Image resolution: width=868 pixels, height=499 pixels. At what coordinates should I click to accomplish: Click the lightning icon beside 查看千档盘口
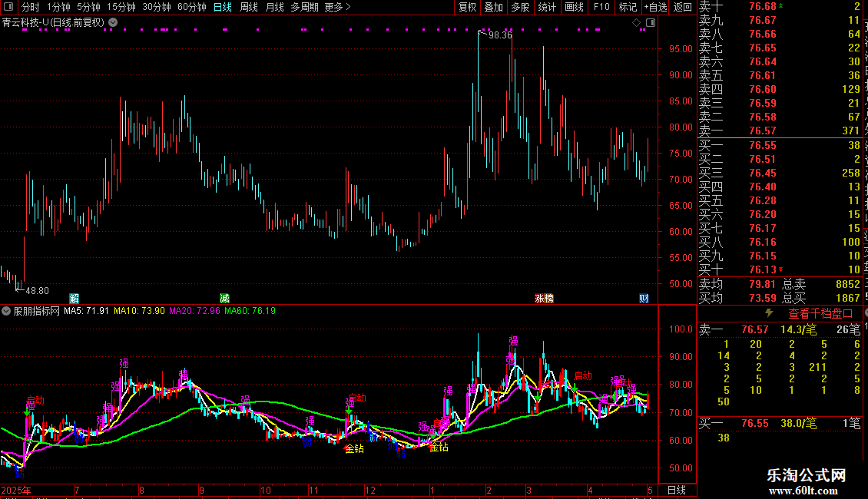(x=769, y=313)
